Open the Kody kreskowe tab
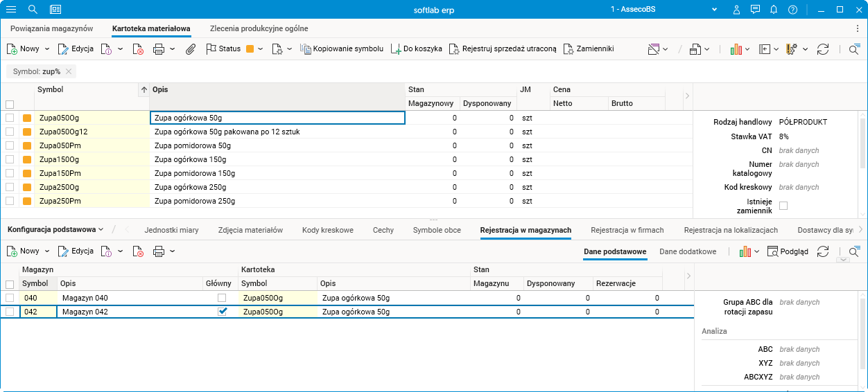 [x=327, y=230]
